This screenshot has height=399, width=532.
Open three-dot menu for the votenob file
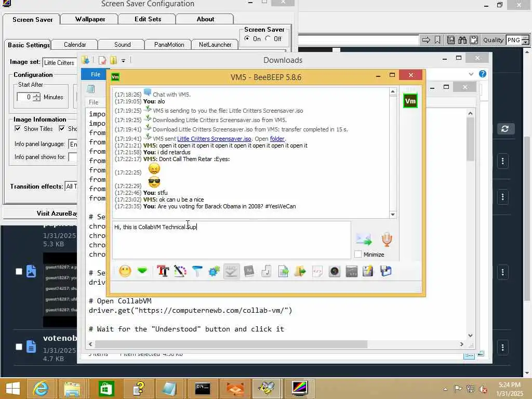(503, 348)
